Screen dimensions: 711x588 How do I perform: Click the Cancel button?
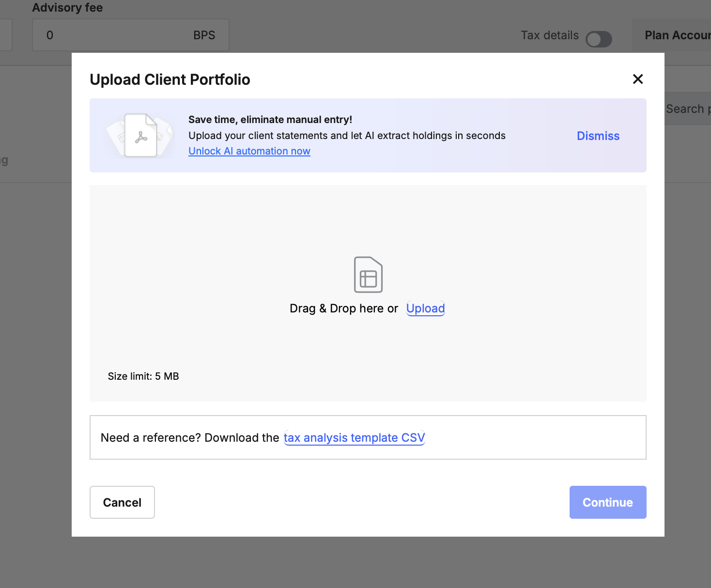(122, 502)
